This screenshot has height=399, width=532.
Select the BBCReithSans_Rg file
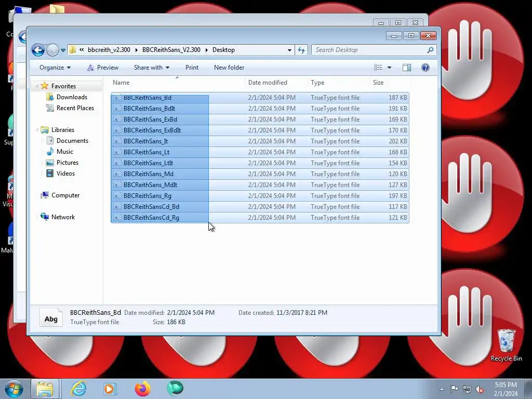[260, 195]
